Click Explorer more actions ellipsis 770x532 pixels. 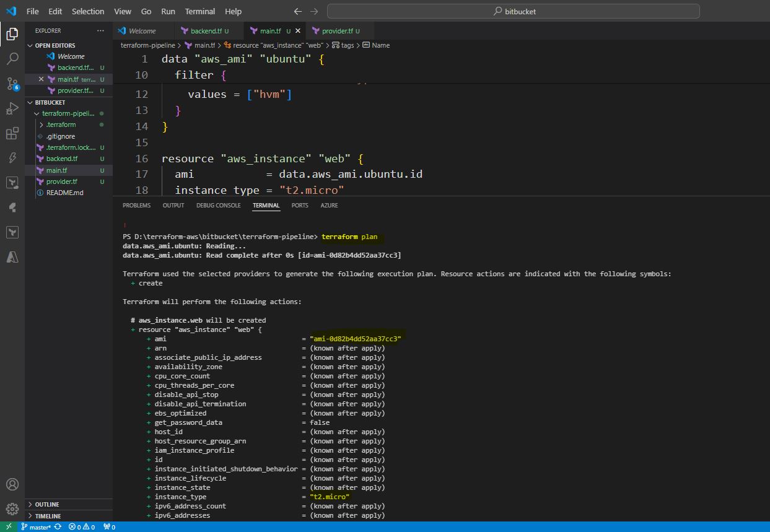100,30
